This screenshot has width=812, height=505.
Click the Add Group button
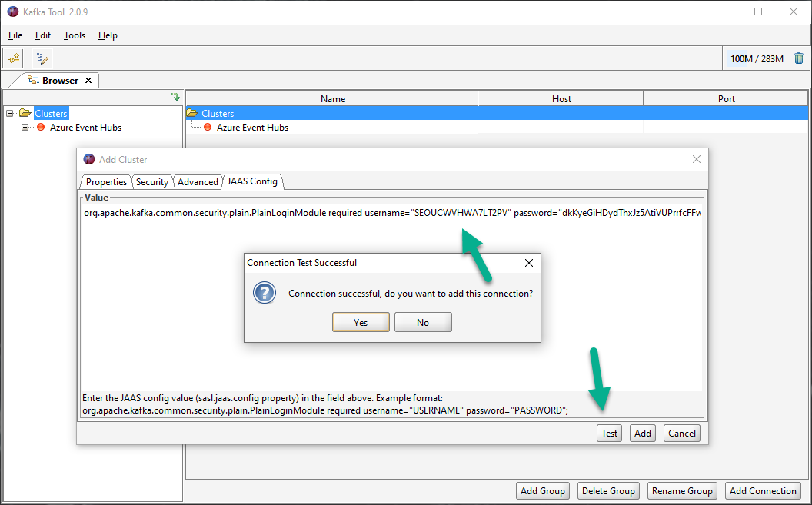click(x=543, y=491)
